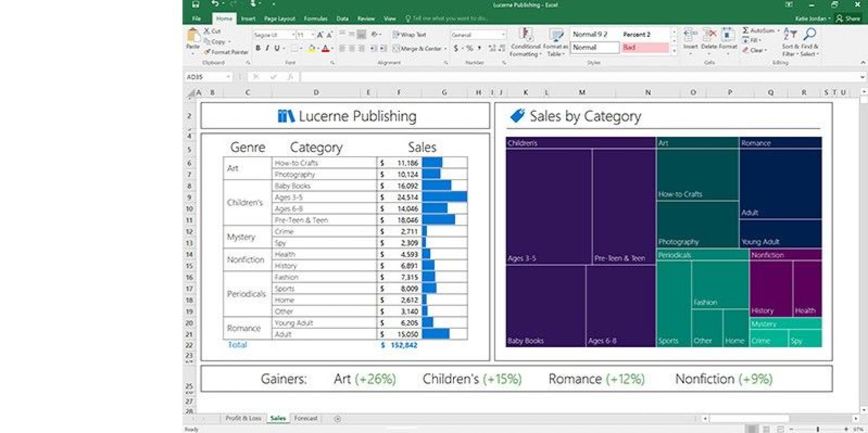Screen dimensions: 868x433
Task: Open the Font dialog launcher
Action: 333,63
